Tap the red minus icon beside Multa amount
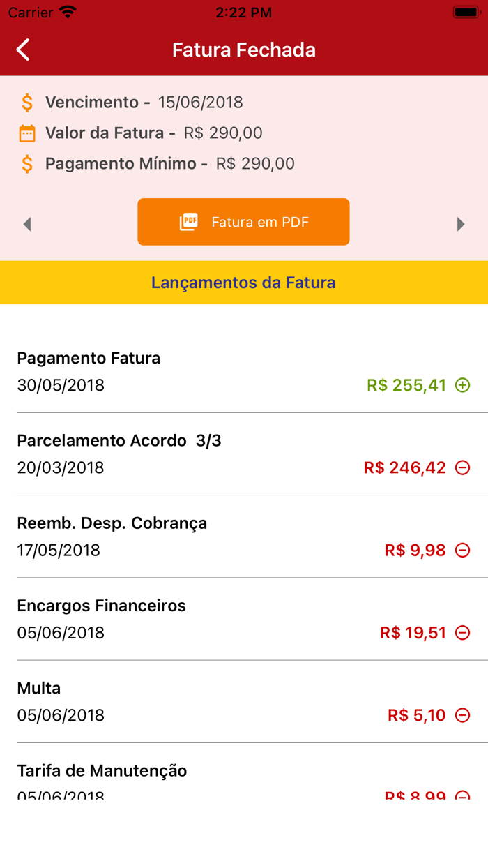 (462, 714)
